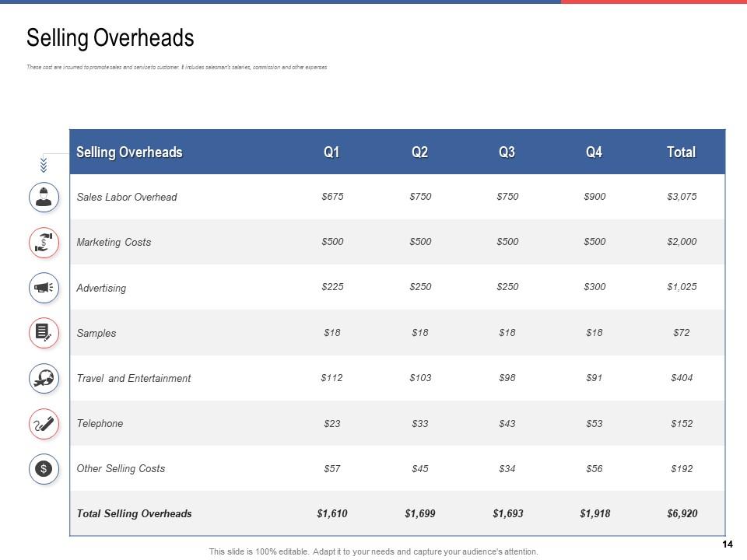Select the Total column header
The width and height of the screenshot is (747, 560).
click(681, 152)
